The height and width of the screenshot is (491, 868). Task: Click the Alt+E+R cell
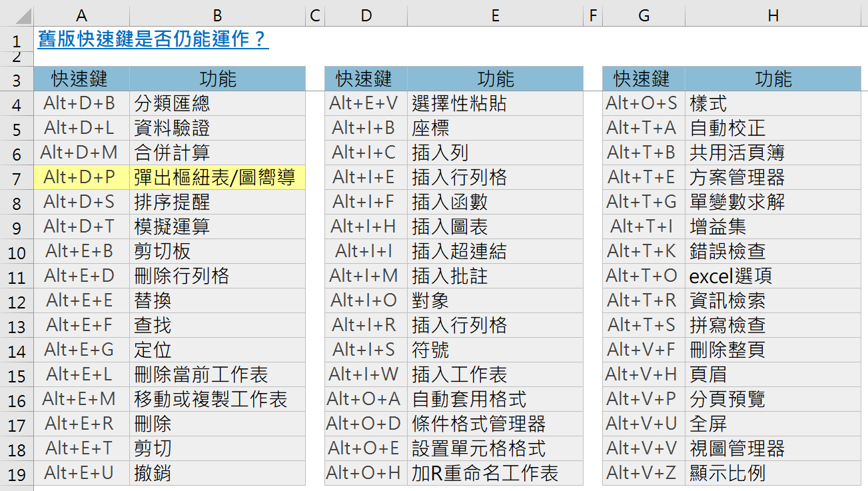tap(81, 424)
